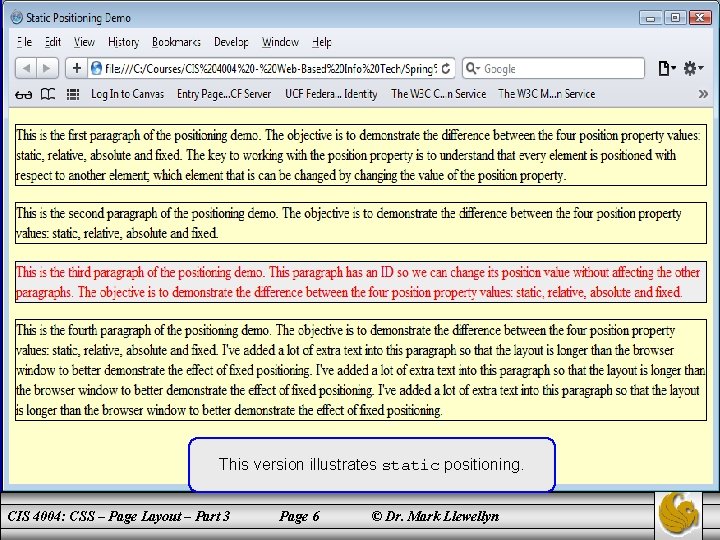Click the UCF Pegasus logo

point(678,513)
